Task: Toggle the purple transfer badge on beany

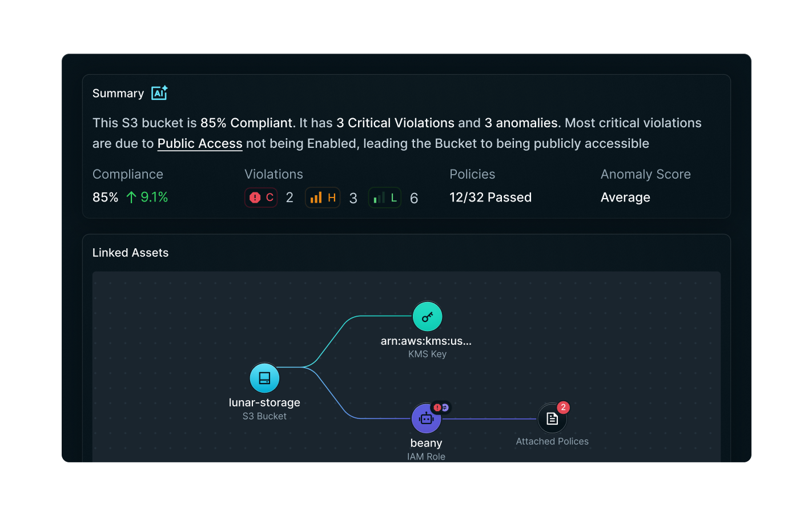Action: tap(445, 407)
